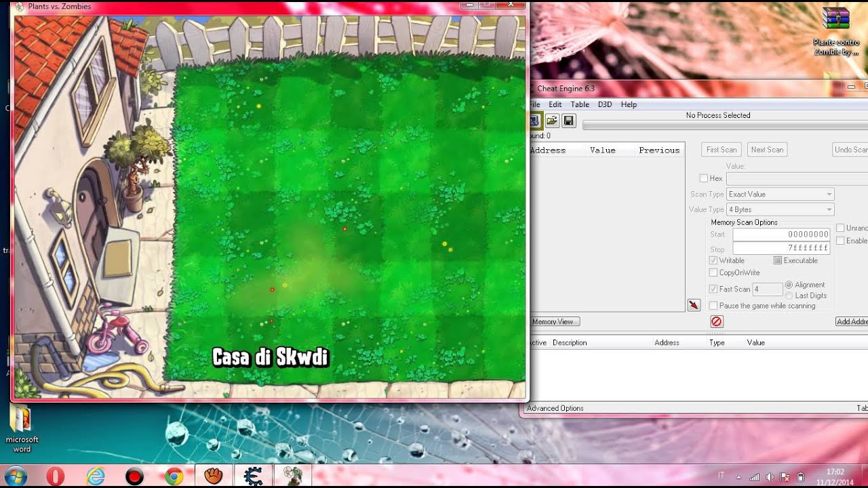Open the process list in Cheat Engine
The image size is (868, 488).
(x=534, y=121)
